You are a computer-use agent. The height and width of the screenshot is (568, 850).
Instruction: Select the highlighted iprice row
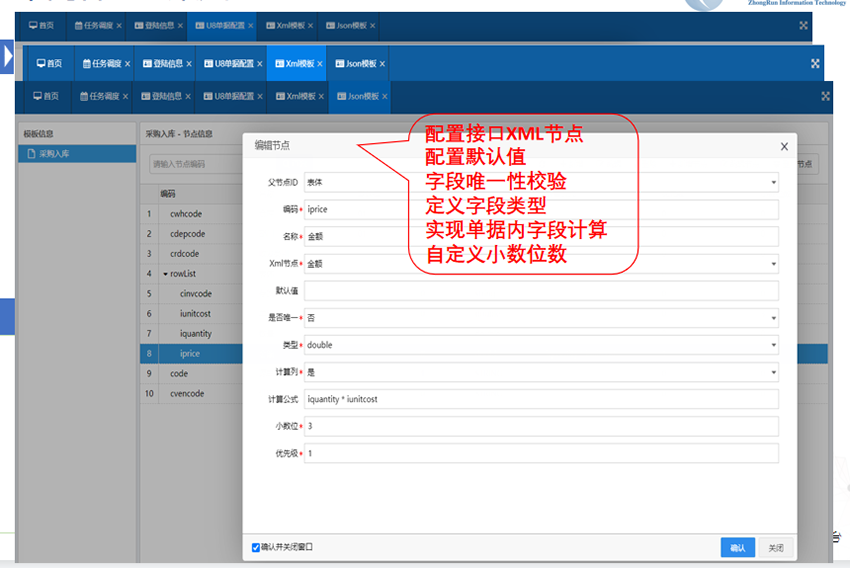(x=192, y=354)
